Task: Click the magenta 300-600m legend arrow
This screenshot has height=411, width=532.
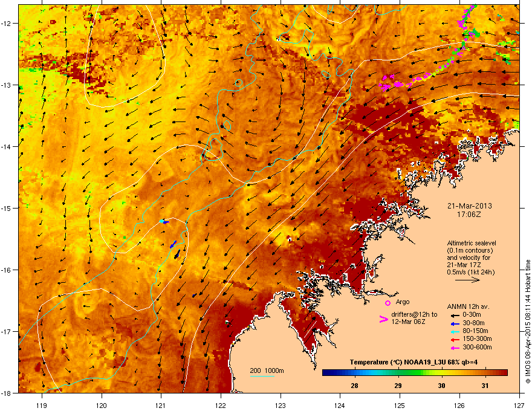Action: tap(455, 348)
